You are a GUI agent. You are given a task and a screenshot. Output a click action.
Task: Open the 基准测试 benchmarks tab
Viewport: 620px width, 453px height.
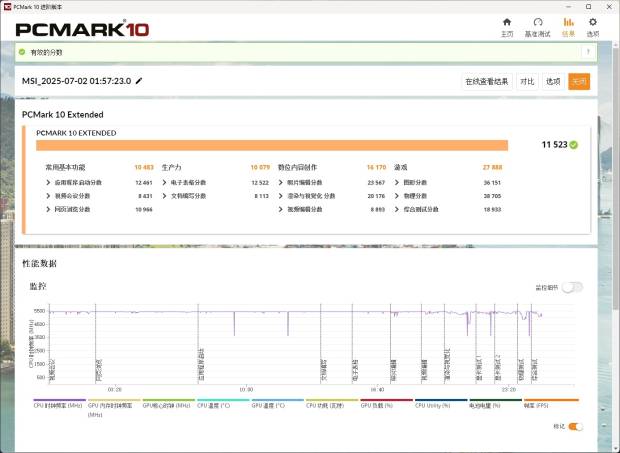coord(537,27)
